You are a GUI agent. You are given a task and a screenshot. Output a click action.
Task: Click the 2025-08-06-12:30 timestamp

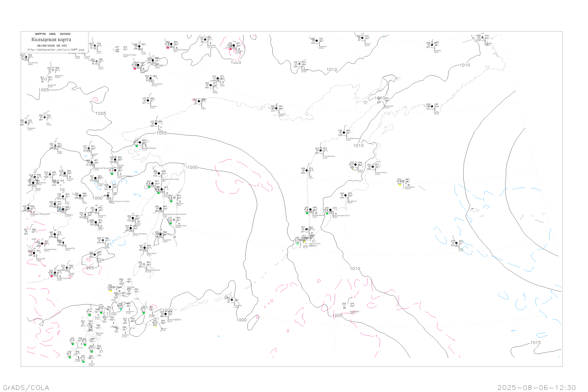pyautogui.click(x=536, y=387)
